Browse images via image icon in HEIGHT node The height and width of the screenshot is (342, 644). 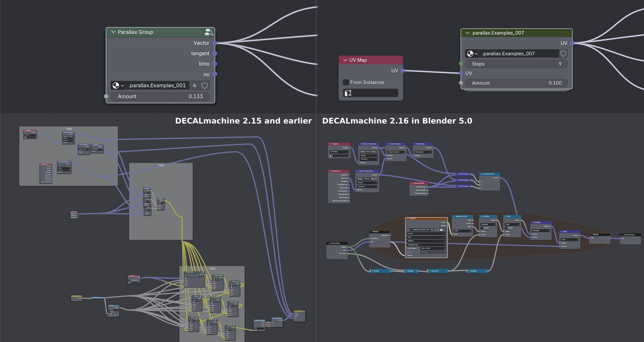coord(409,230)
